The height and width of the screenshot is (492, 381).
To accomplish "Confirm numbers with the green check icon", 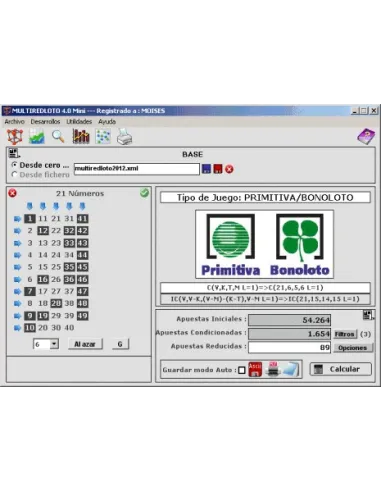I will pyautogui.click(x=144, y=193).
